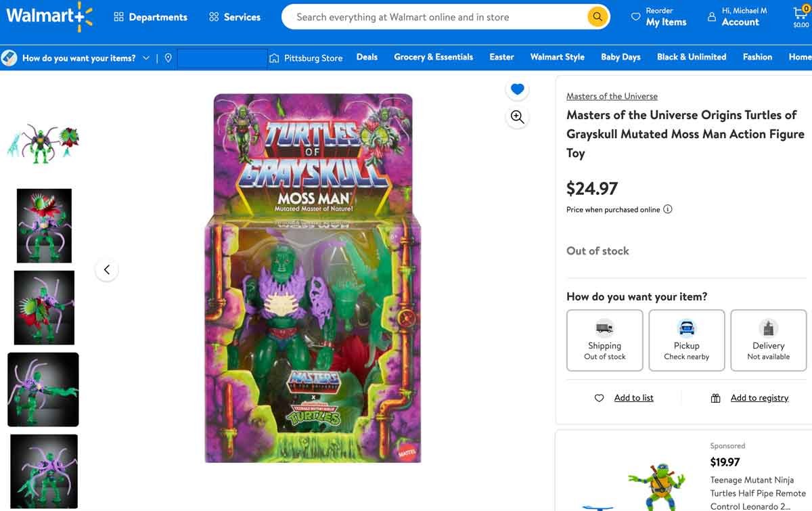The image size is (812, 511).
Task: Open the Walmart Style menu item
Action: click(557, 57)
